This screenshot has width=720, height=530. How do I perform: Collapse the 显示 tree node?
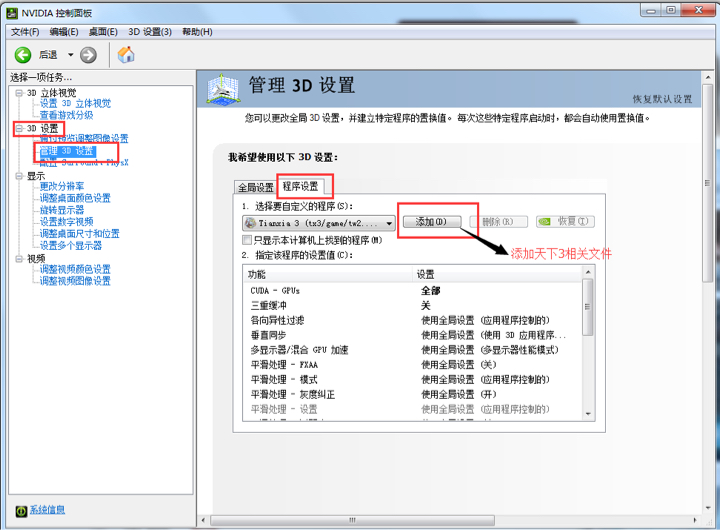point(19,176)
